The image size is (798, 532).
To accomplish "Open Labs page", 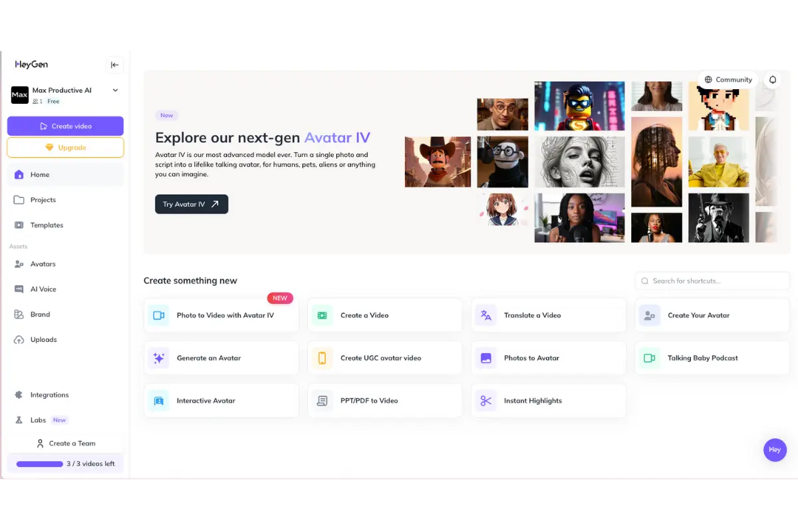I will tap(65, 420).
